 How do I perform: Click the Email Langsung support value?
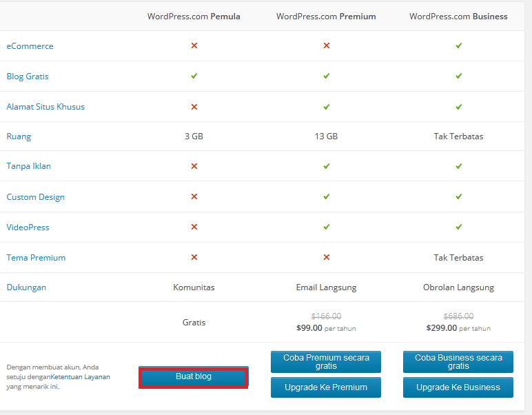pyautogui.click(x=326, y=287)
